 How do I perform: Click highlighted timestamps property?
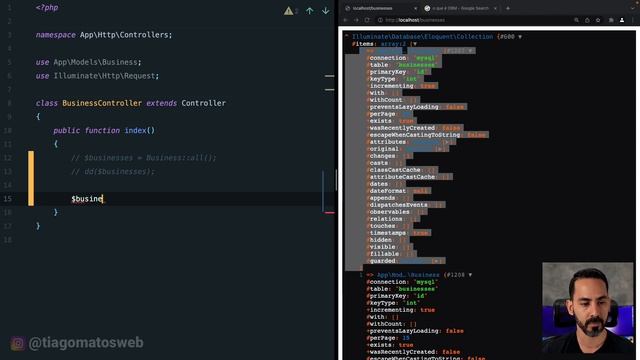click(x=398, y=233)
